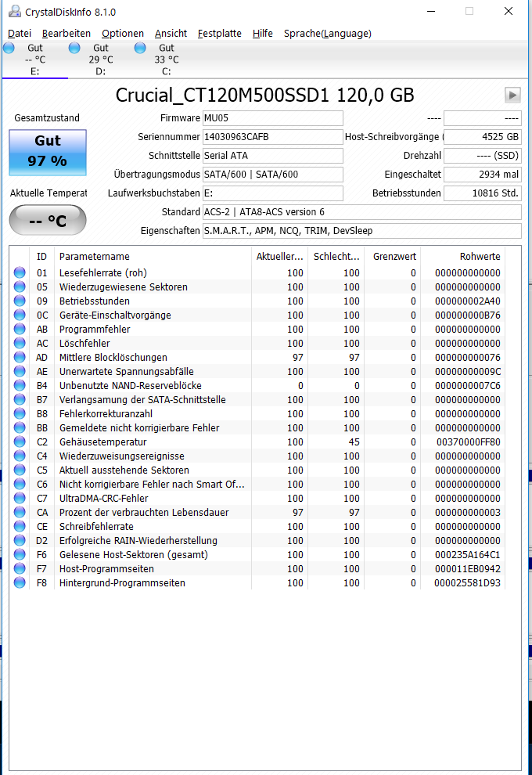Open the Sprache(Language) menu
The width and height of the screenshot is (532, 775).
point(328,33)
